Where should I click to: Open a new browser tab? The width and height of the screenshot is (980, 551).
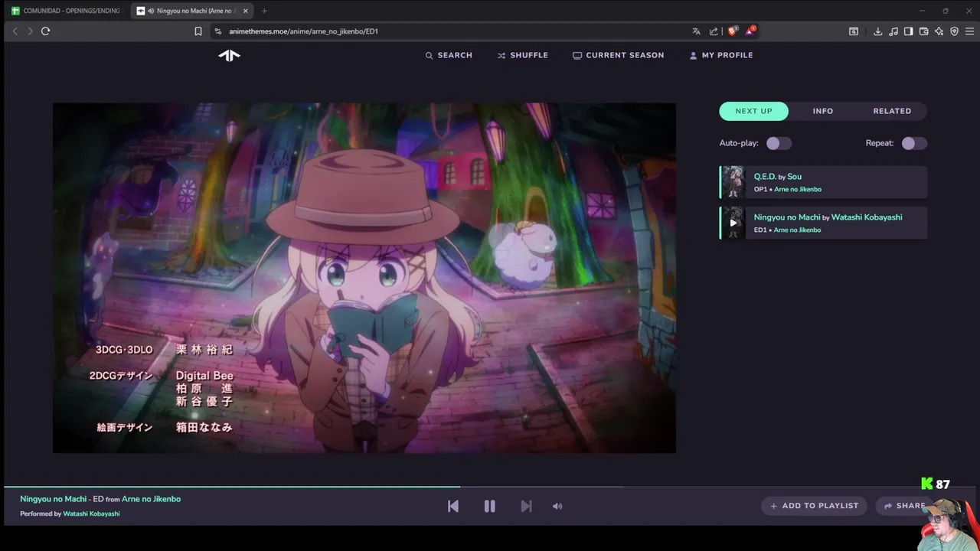click(264, 11)
